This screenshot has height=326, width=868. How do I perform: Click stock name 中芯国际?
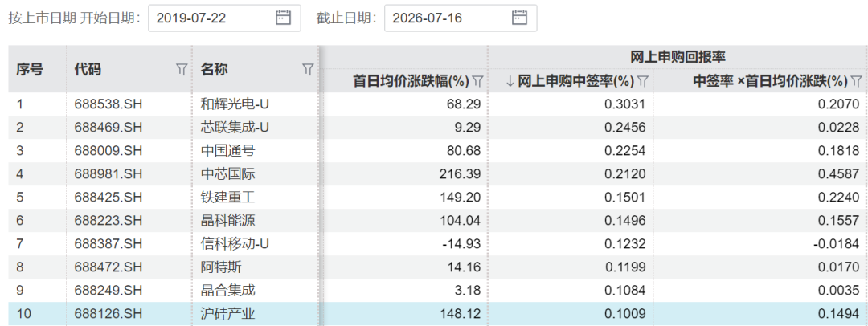[x=227, y=173]
